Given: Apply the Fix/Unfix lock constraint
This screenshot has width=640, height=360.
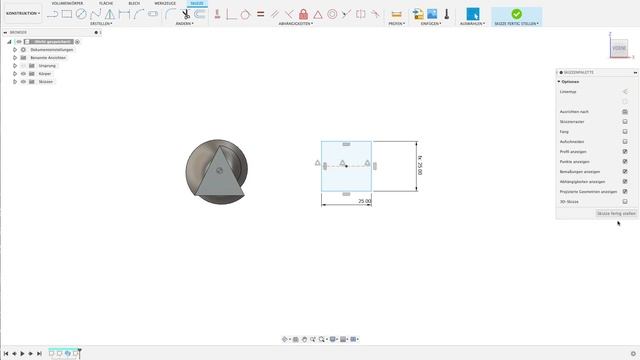Looking at the screenshot, I should [x=303, y=14].
